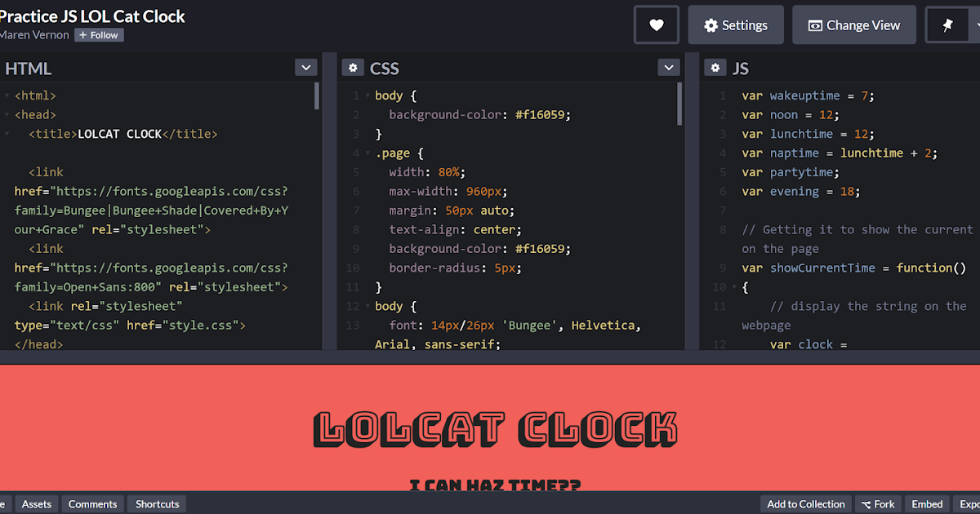Click the gear icon on the Settings button
Viewport: 980px width, 514px height.
(x=710, y=24)
